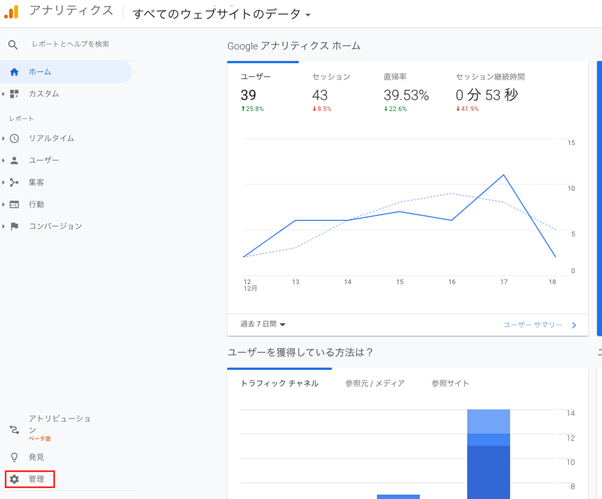Image resolution: width=602 pixels, height=499 pixels.
Task: Expand the 集客 reports arrow
Action: click(3, 182)
